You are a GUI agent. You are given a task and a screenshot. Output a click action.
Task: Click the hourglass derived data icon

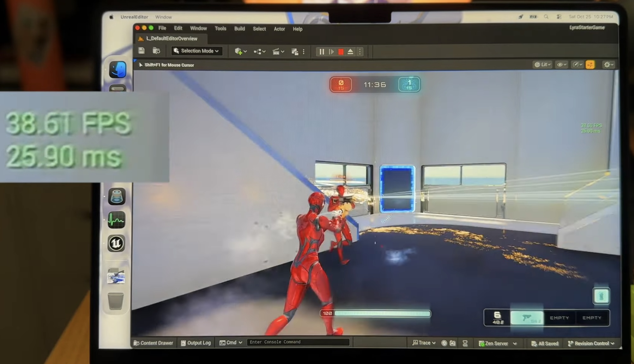point(465,343)
